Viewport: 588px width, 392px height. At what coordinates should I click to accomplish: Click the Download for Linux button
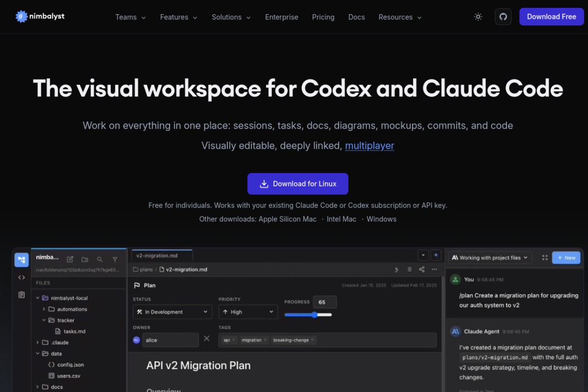pos(298,184)
